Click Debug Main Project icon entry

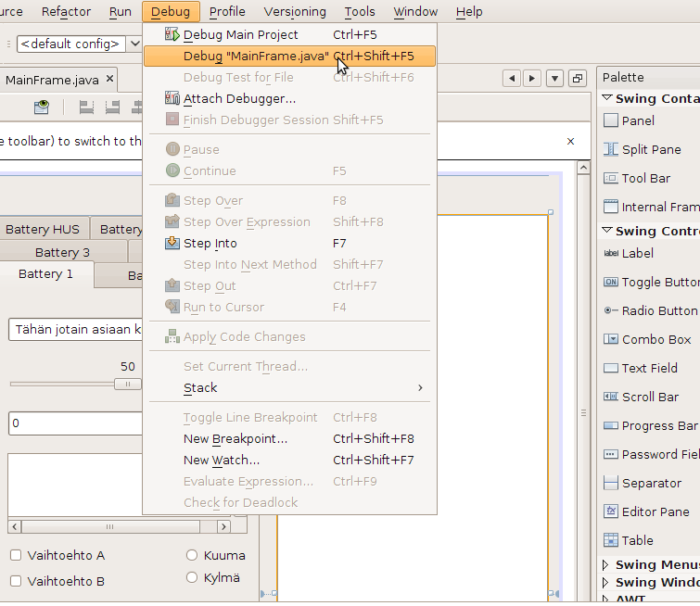(172, 34)
